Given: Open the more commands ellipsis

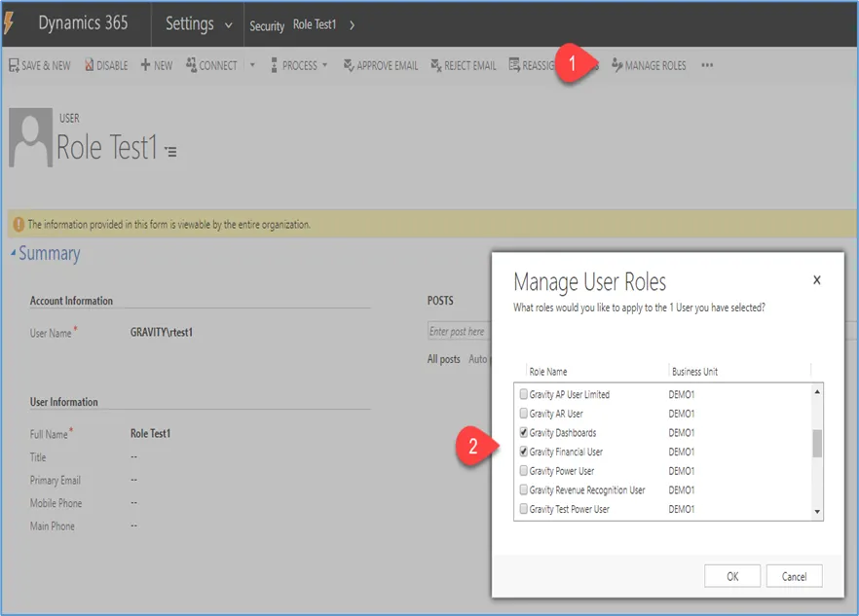Looking at the screenshot, I should [x=707, y=65].
